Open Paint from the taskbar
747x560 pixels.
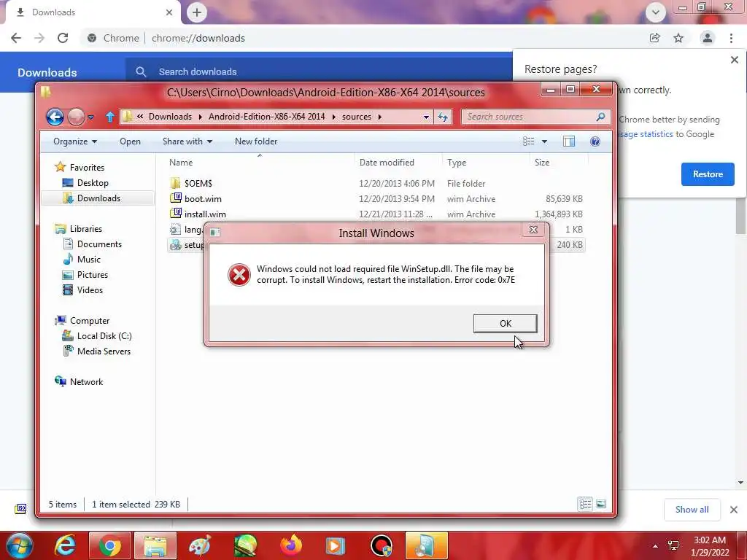200,545
